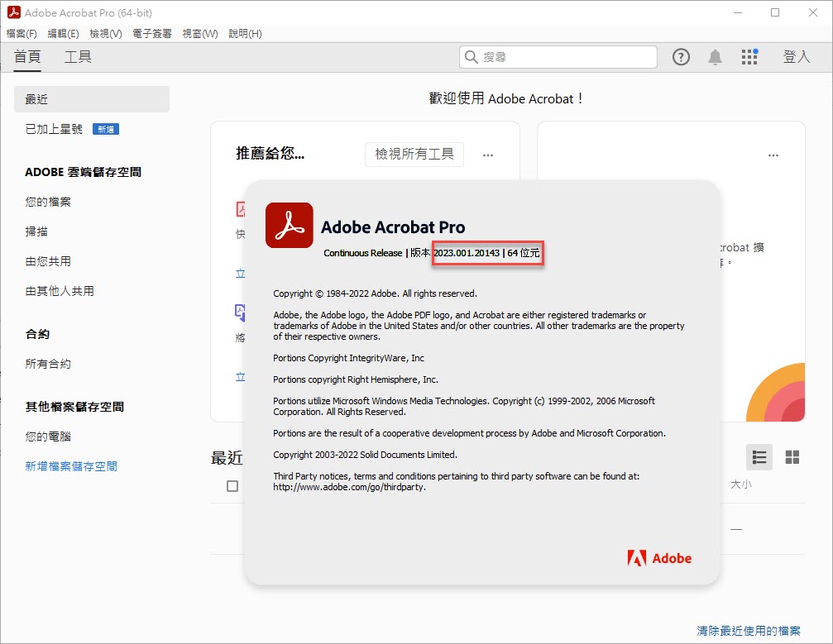Open the 說明(H) menu

pyautogui.click(x=245, y=34)
